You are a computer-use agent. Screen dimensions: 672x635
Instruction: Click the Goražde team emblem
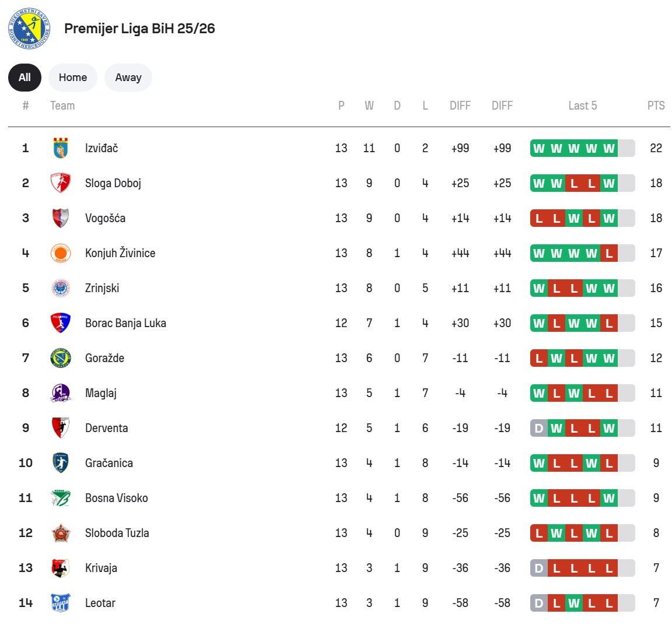coord(61,358)
